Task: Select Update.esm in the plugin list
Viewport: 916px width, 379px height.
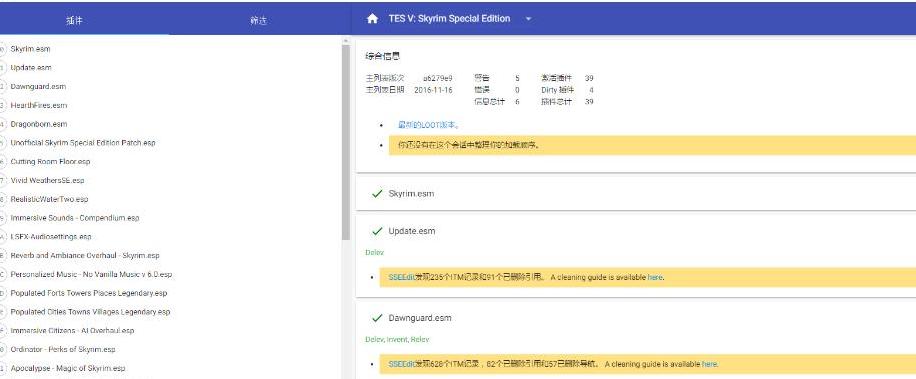Action: (x=31, y=68)
